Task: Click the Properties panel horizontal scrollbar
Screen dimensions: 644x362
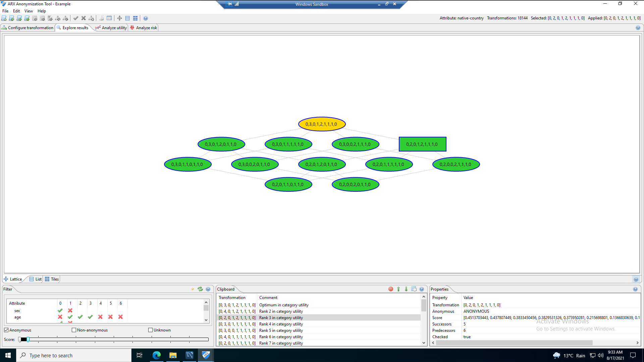Action: [514, 343]
